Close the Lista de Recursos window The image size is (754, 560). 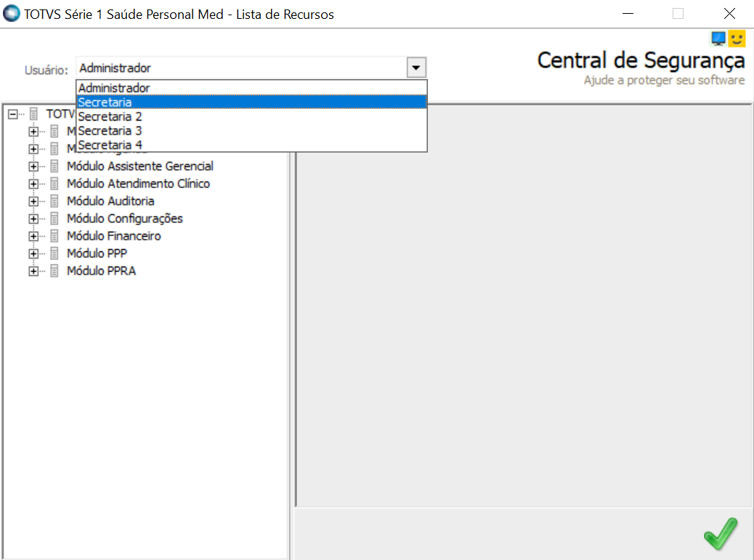729,14
